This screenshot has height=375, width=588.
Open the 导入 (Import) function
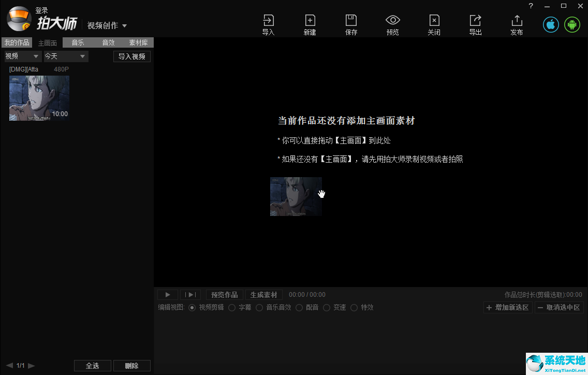coord(268,23)
